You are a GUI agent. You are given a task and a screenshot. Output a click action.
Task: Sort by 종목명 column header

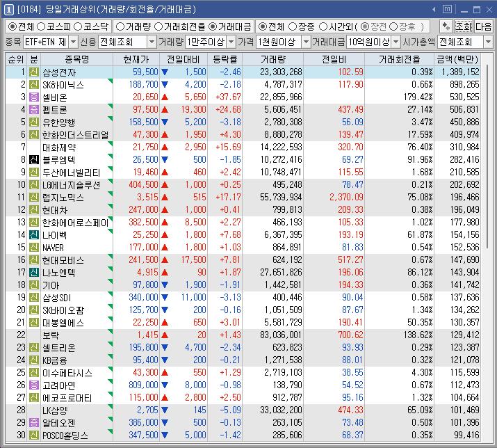coord(76,59)
